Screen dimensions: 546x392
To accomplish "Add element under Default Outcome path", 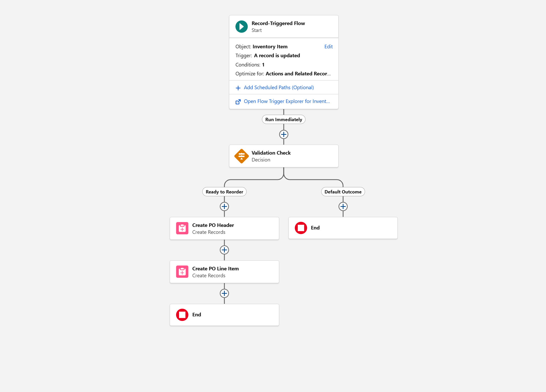I will click(343, 206).
